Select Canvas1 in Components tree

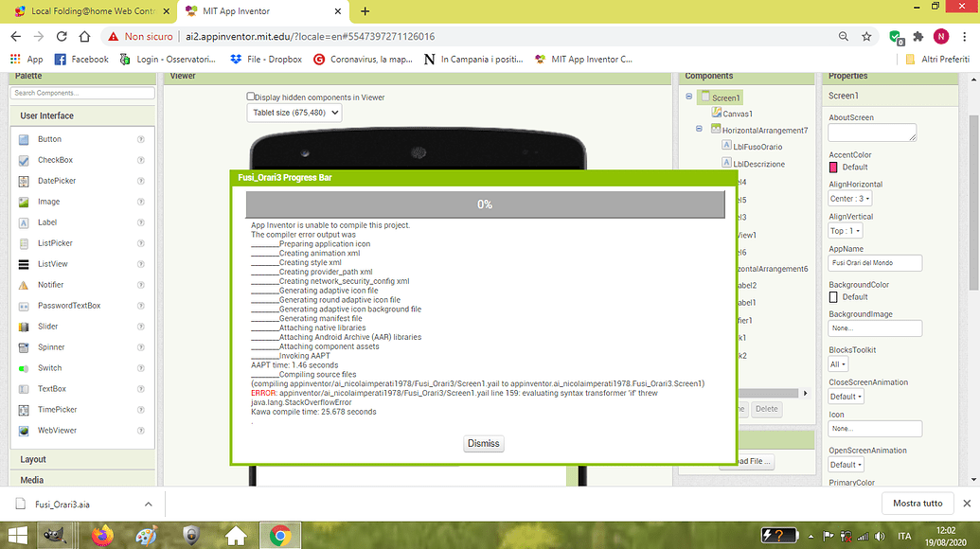pos(738,114)
